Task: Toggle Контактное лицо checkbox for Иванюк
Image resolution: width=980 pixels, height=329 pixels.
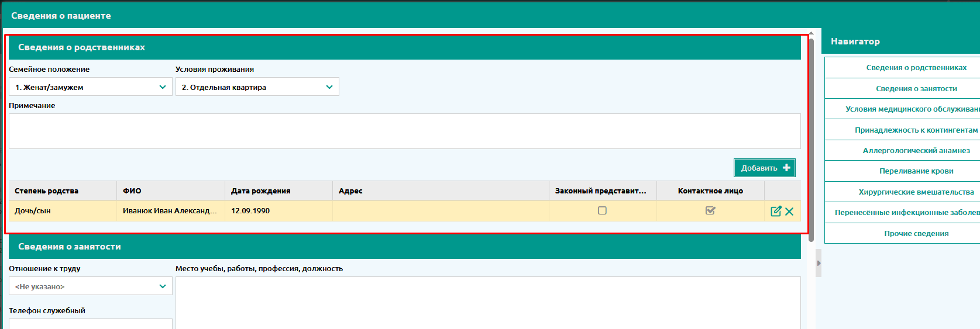Action: tap(710, 210)
